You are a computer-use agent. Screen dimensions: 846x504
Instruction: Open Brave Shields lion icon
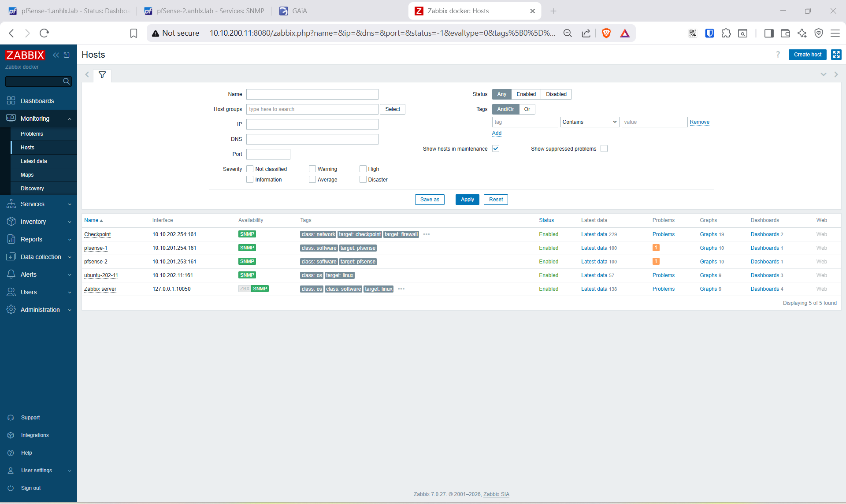[606, 33]
